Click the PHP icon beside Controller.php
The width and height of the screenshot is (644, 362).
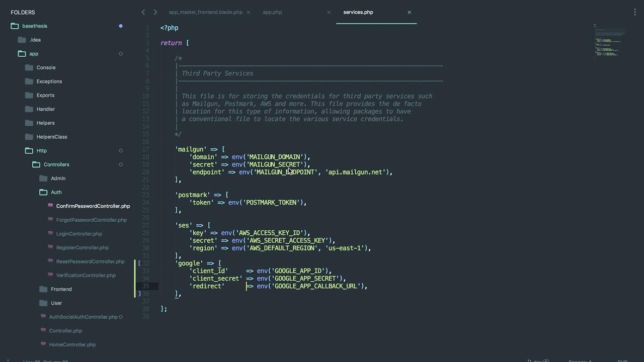43,330
